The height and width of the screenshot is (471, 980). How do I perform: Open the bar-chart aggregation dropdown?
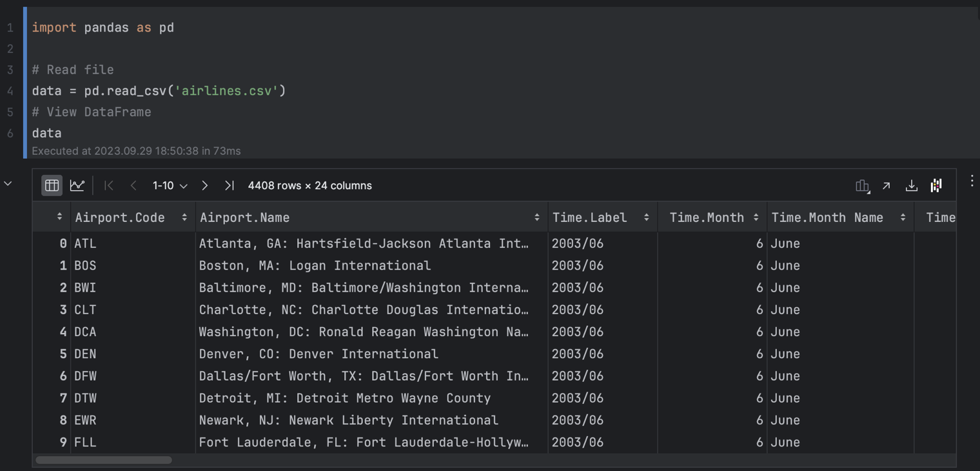[x=862, y=185]
